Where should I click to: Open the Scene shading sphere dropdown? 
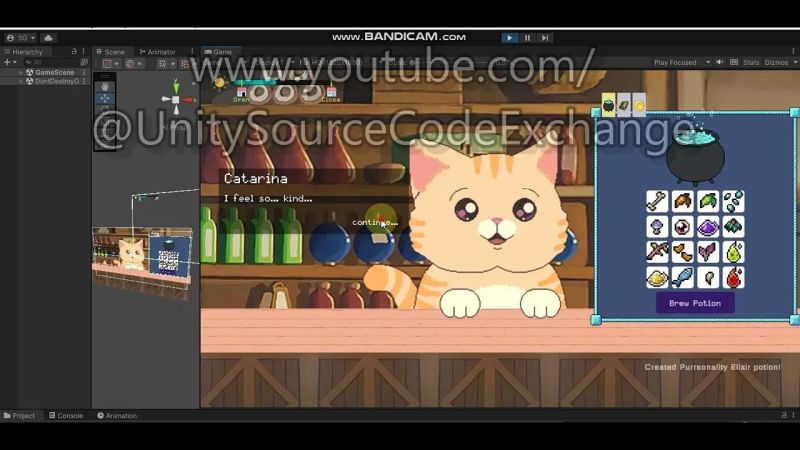tap(134, 64)
